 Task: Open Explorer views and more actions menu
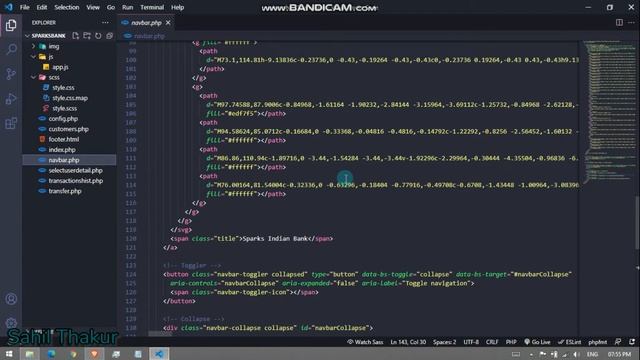click(105, 22)
